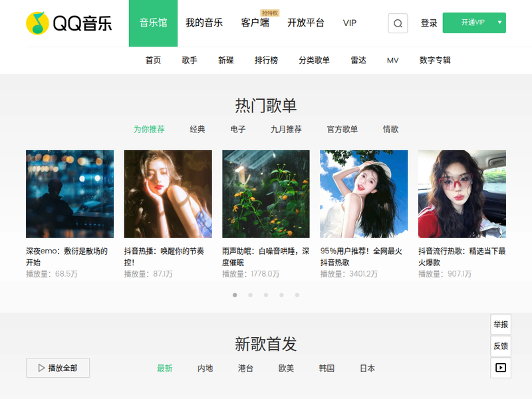This screenshot has width=532, height=399.
Task: Select the 音乐馆 tab
Action: point(153,23)
